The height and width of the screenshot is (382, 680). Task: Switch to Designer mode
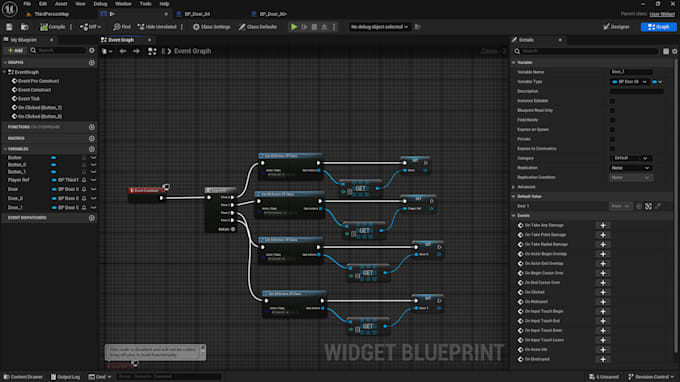pyautogui.click(x=616, y=27)
